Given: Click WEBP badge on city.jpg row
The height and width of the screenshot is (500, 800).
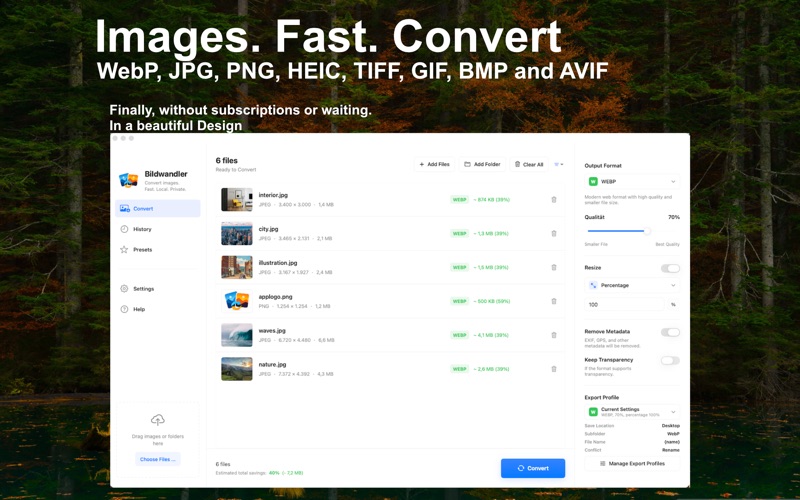Looking at the screenshot, I should (x=460, y=233).
